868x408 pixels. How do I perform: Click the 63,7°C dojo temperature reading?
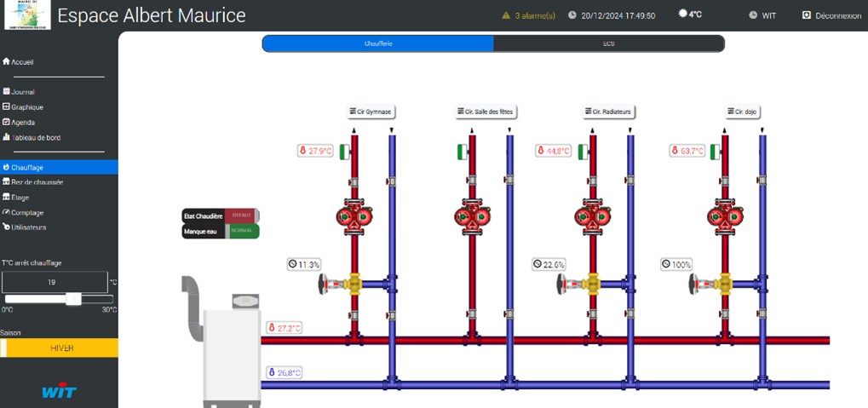pyautogui.click(x=688, y=151)
